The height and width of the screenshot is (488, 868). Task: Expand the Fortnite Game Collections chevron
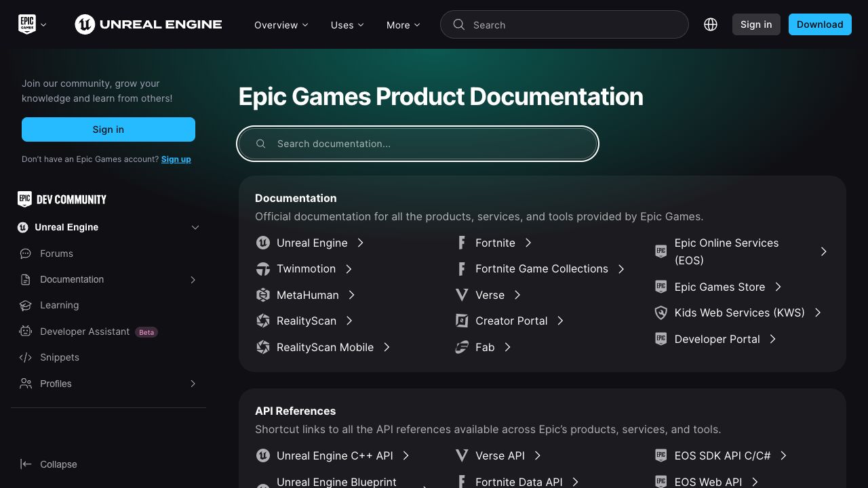click(621, 269)
